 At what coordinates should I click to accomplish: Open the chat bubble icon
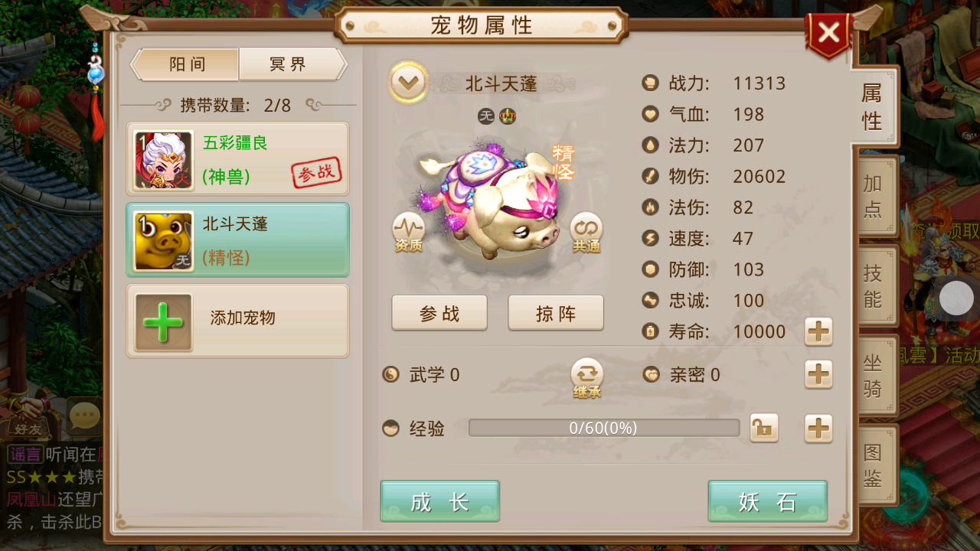pyautogui.click(x=84, y=416)
